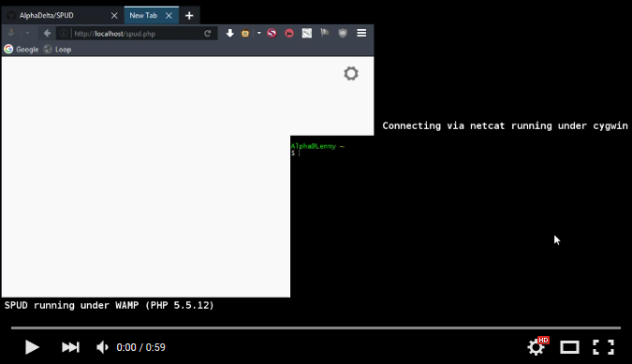Expand the dropdown arrow beside back button

coord(27,34)
